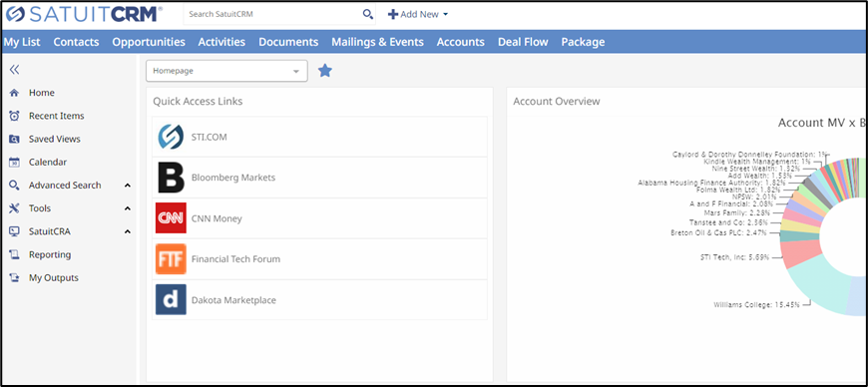Expand the Add New dropdown

click(418, 14)
